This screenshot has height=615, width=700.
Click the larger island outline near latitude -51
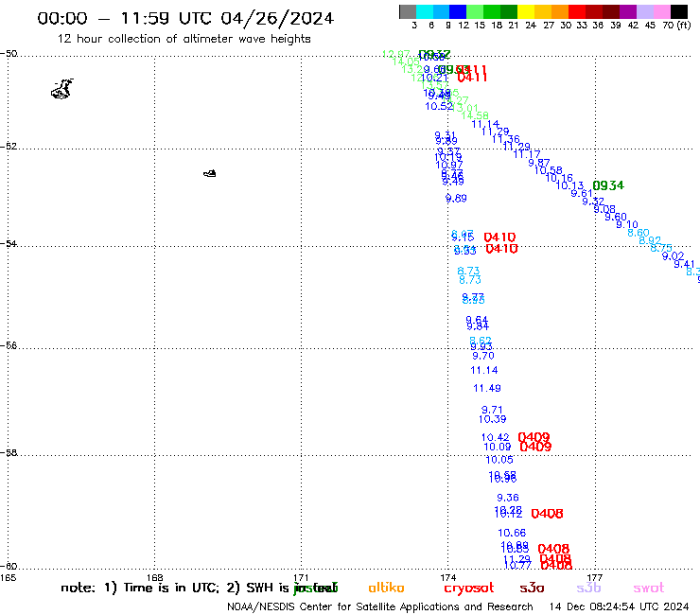[x=62, y=89]
